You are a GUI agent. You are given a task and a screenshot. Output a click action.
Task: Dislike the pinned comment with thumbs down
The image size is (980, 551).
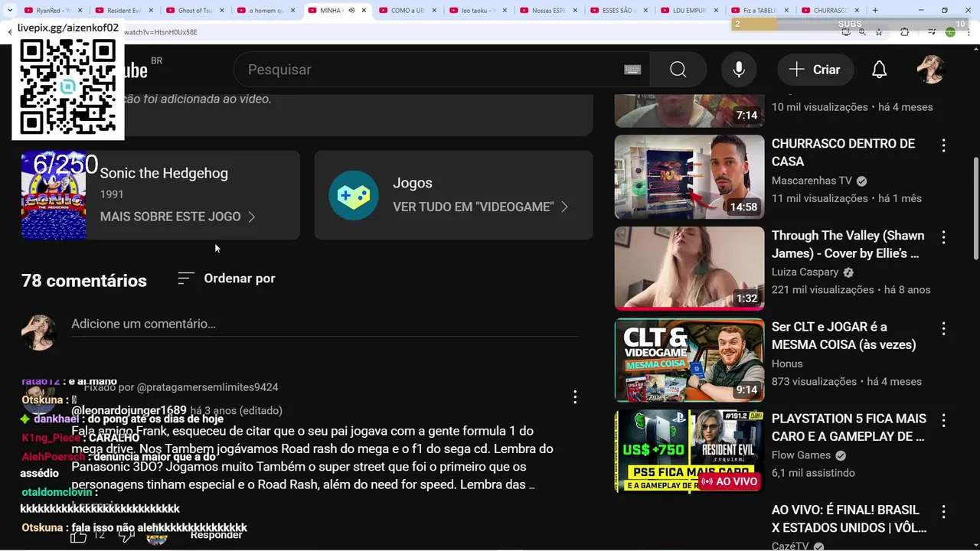tap(126, 536)
